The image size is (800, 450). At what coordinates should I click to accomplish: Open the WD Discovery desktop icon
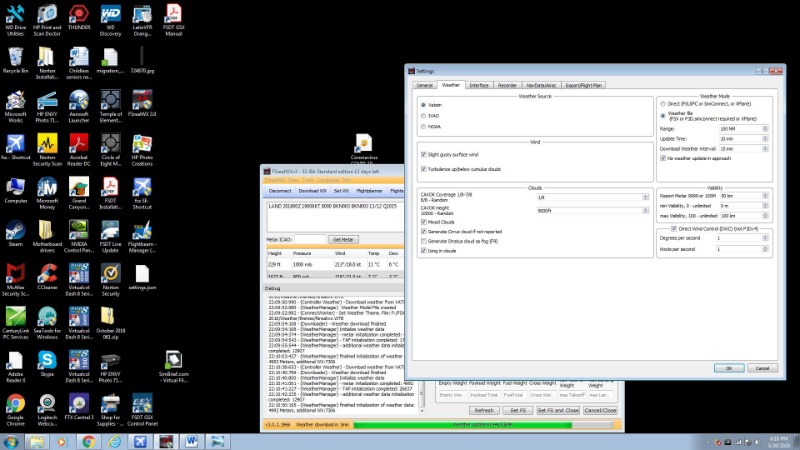click(110, 20)
